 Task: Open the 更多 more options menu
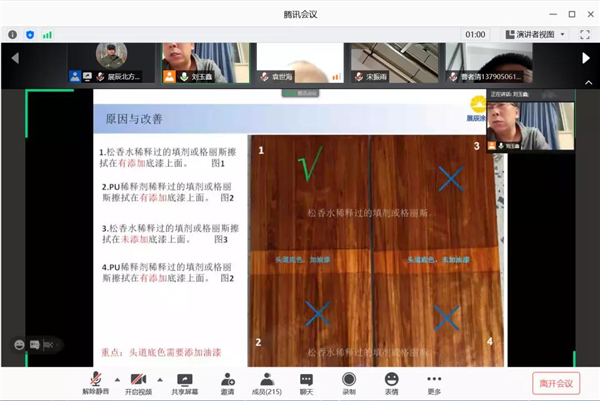coord(434,383)
